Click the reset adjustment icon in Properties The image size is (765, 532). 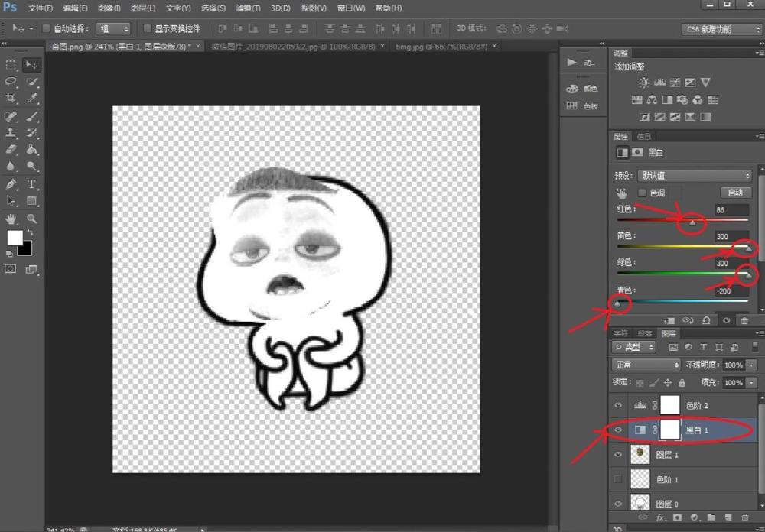pos(706,320)
